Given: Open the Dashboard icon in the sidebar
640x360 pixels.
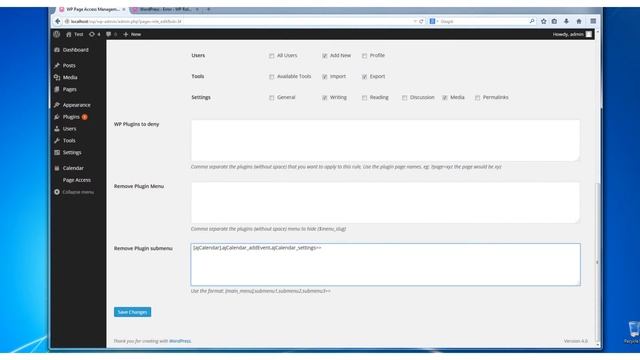Looking at the screenshot, I should (x=57, y=50).
